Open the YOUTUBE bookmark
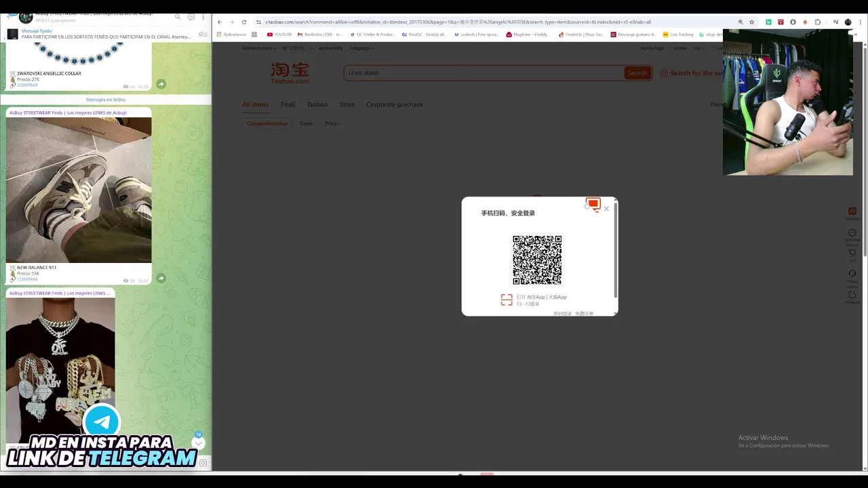868x488 pixels. pyautogui.click(x=279, y=34)
